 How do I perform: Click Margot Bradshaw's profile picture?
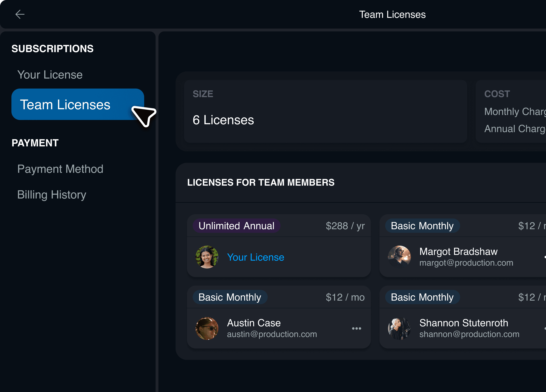point(399,257)
